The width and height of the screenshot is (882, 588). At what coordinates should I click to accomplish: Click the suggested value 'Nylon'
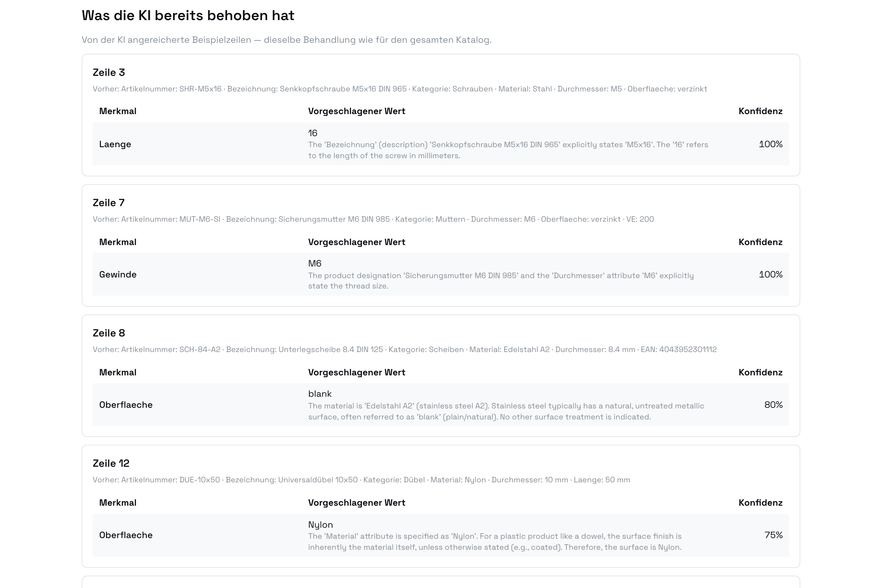coord(320,524)
